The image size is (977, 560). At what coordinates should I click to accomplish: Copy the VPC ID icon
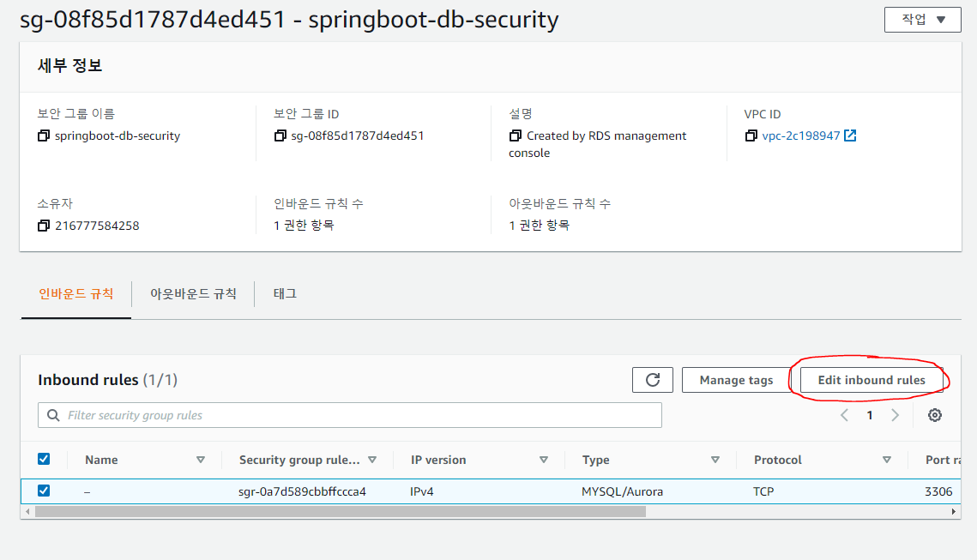[751, 135]
